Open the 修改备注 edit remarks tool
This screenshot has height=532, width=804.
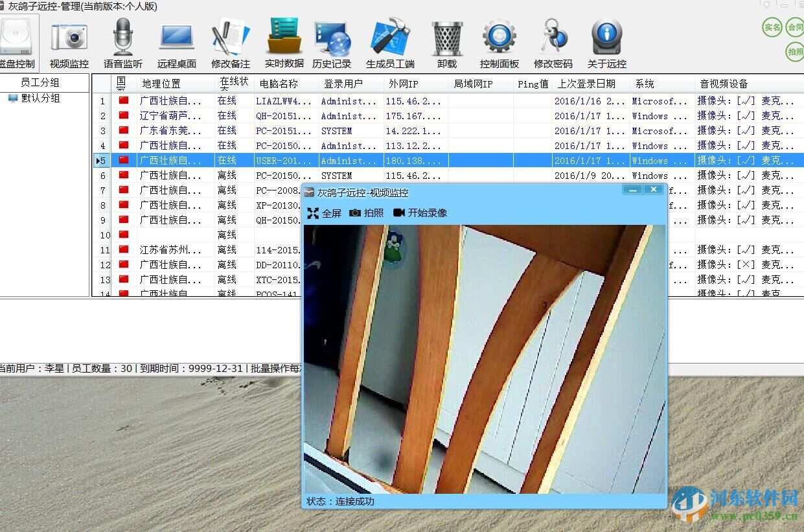point(230,39)
